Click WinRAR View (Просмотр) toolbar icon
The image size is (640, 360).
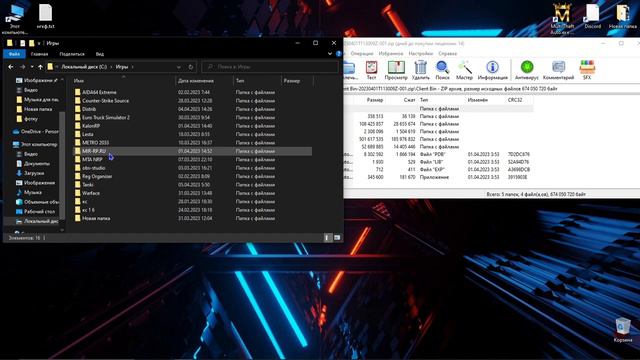click(x=396, y=70)
